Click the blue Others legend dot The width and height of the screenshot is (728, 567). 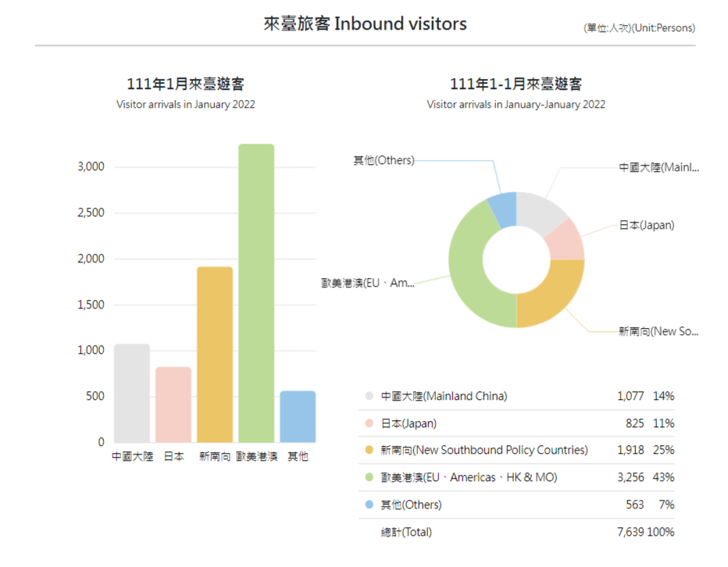point(369,505)
